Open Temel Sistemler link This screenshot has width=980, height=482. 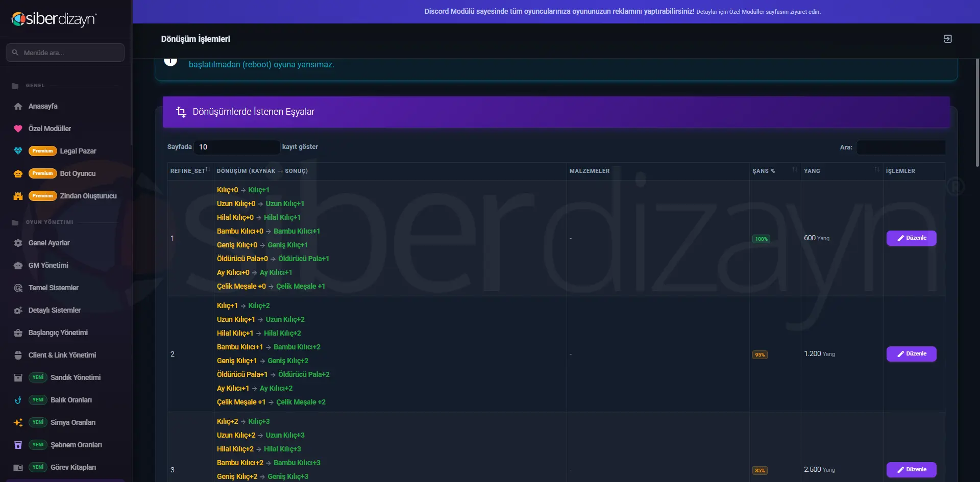coord(54,288)
